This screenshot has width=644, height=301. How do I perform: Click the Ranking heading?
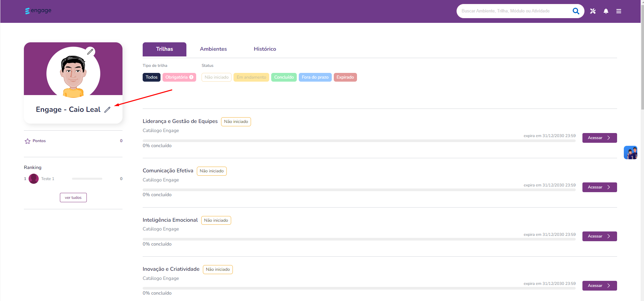point(33,167)
